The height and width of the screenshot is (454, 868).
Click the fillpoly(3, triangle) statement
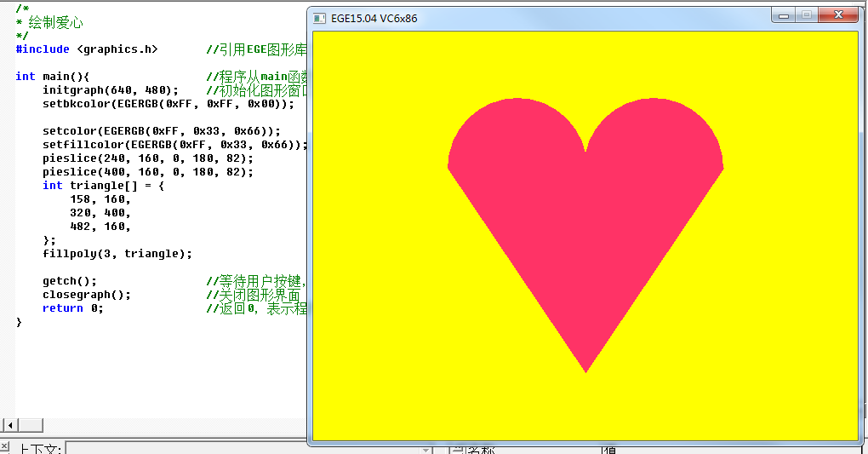coord(117,254)
